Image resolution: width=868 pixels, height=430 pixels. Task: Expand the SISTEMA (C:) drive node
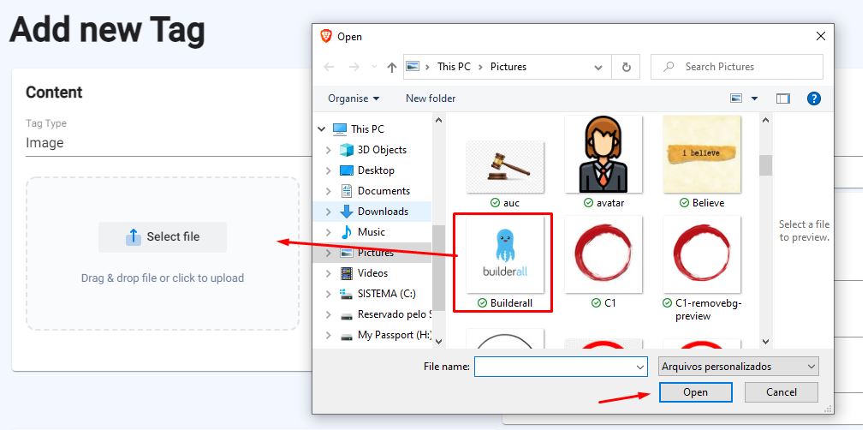pyautogui.click(x=328, y=293)
